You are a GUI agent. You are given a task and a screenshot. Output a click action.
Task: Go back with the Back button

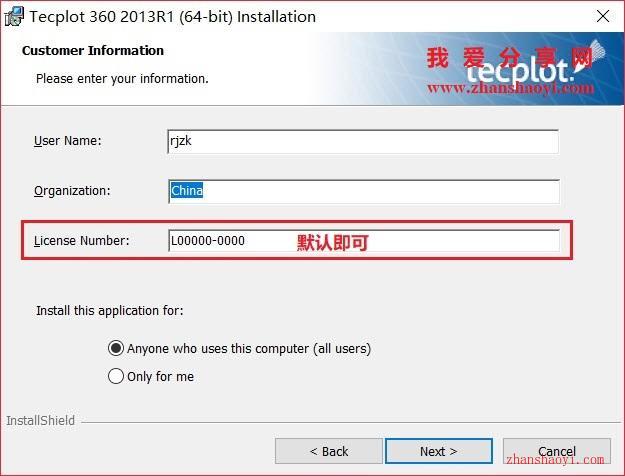(x=328, y=451)
